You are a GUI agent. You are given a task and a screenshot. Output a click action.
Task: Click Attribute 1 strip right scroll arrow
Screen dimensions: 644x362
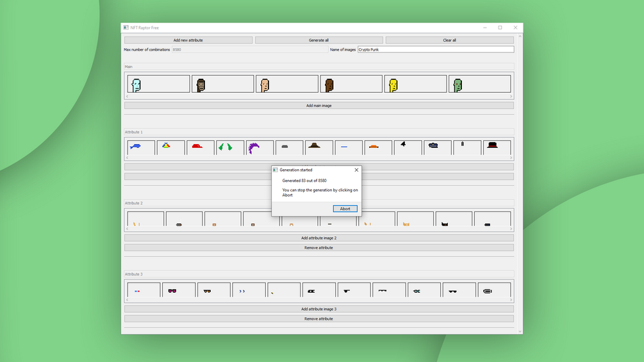click(x=511, y=158)
